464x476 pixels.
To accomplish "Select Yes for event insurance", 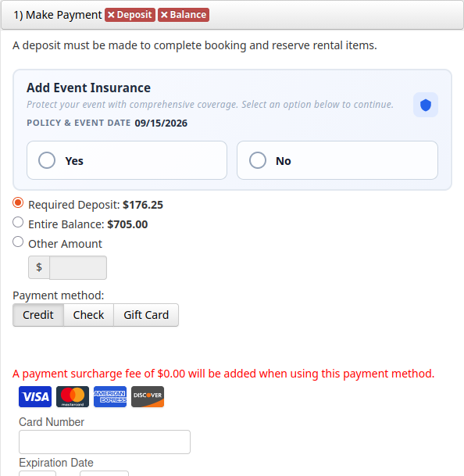I will tap(127, 160).
